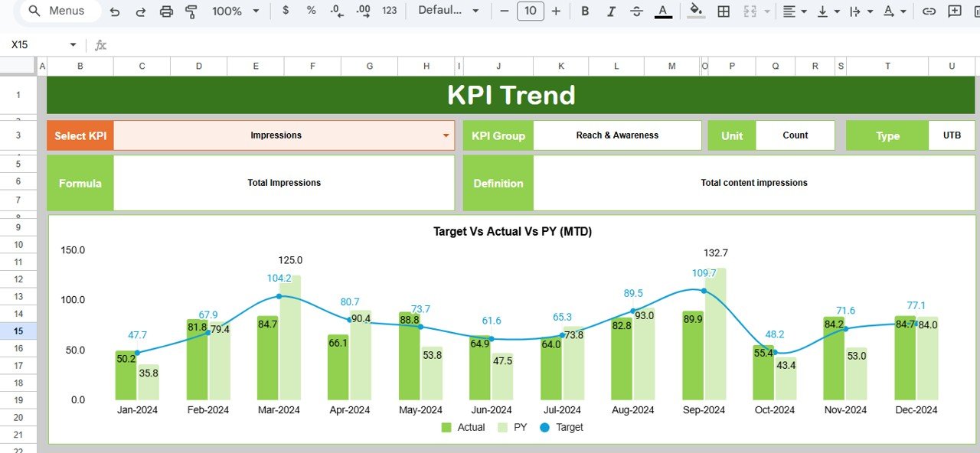
Task: Increase font size with plus button
Action: (556, 11)
